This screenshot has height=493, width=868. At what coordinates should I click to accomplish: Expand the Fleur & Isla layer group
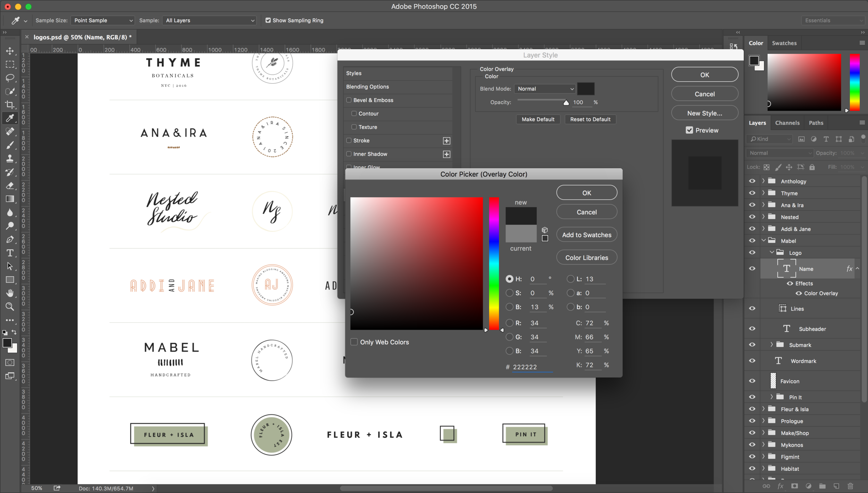[763, 409]
